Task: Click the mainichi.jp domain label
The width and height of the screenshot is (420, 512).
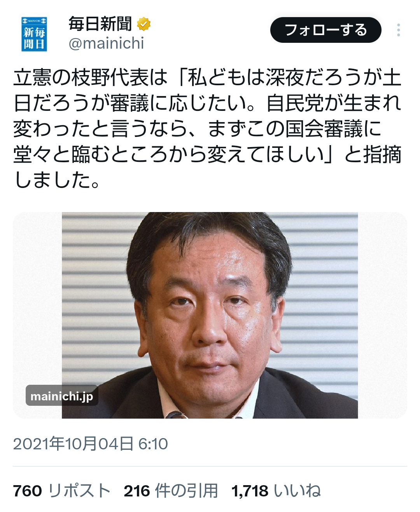Action: tap(62, 396)
